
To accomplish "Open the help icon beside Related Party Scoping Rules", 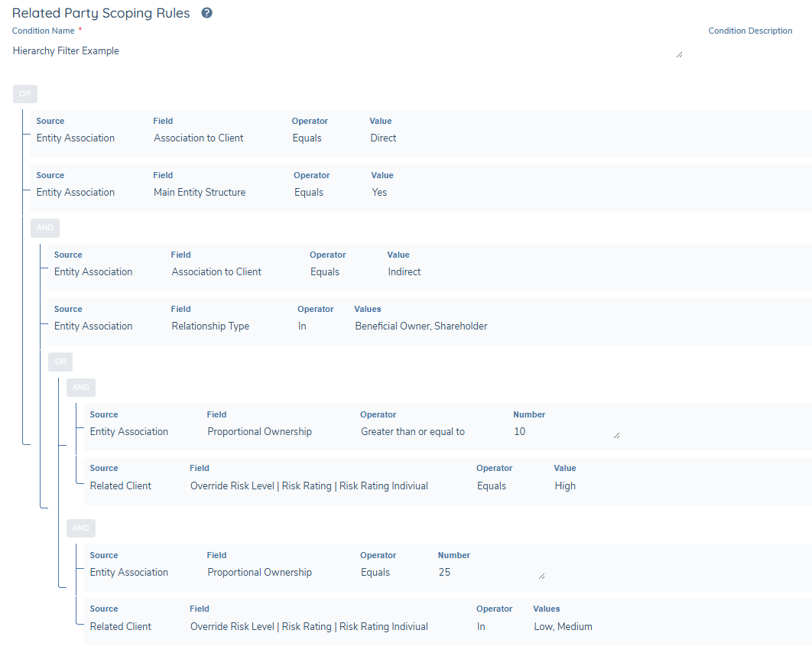I will coord(206,13).
